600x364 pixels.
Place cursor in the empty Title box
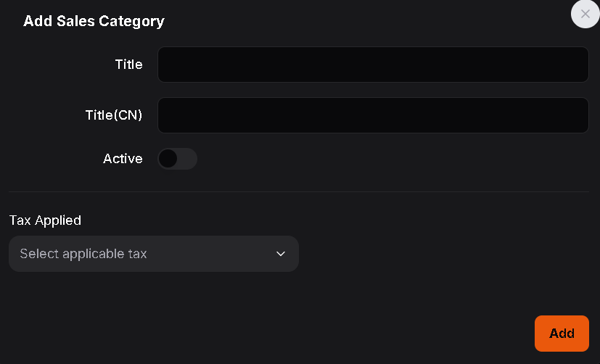372,65
